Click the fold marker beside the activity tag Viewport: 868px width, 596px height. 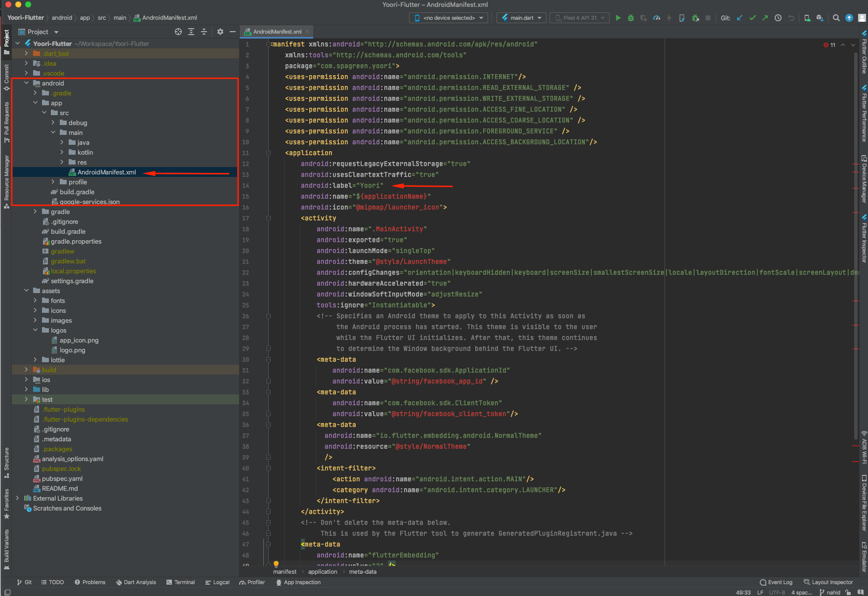(x=268, y=218)
